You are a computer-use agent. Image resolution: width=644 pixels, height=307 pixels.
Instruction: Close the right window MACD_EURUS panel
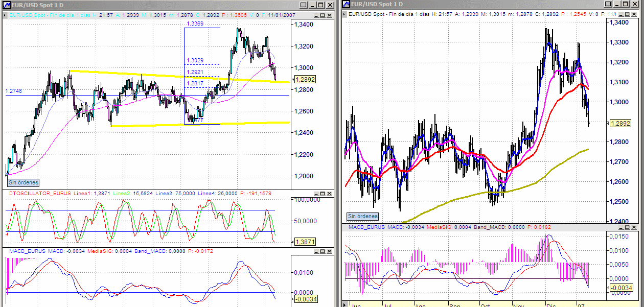(634, 227)
